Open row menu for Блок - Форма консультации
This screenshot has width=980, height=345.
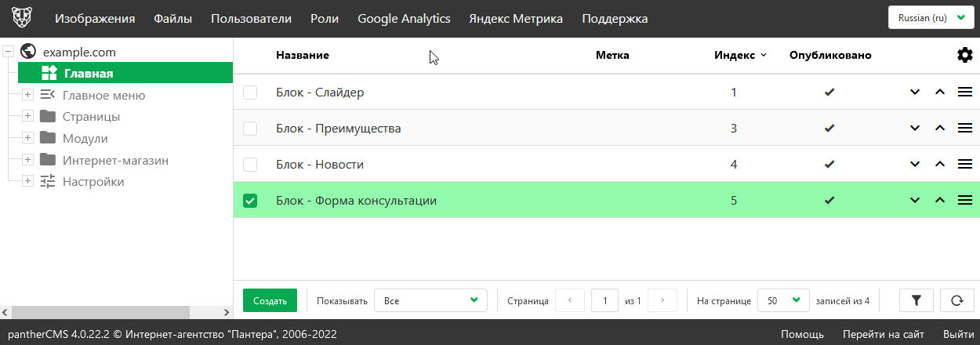pos(965,201)
